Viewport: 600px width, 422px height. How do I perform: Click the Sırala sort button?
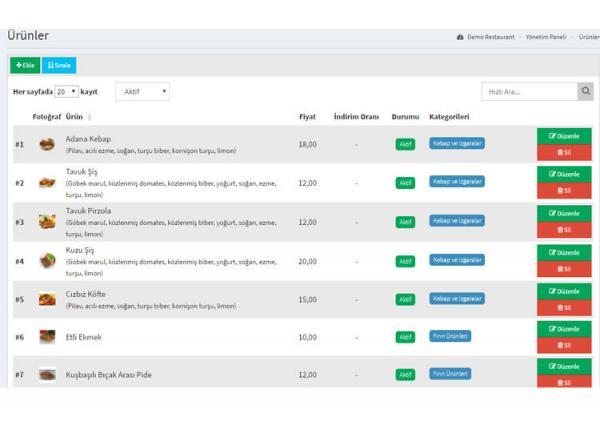pyautogui.click(x=59, y=65)
